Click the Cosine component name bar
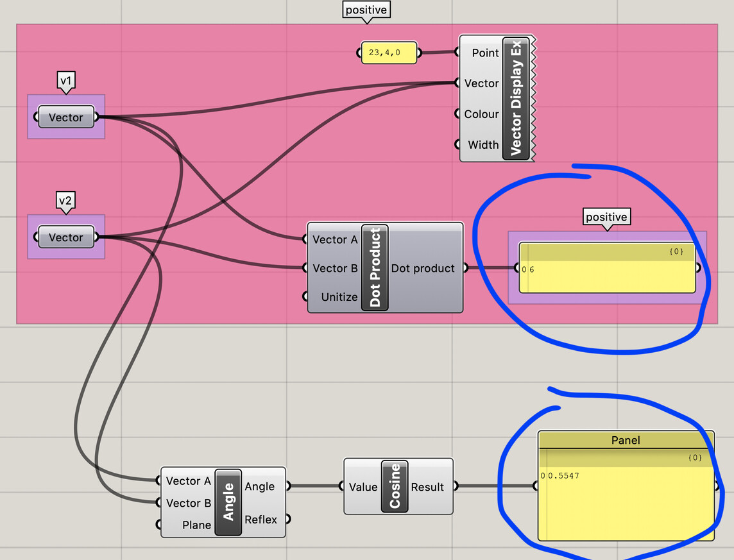The height and width of the screenshot is (560, 734). click(395, 486)
